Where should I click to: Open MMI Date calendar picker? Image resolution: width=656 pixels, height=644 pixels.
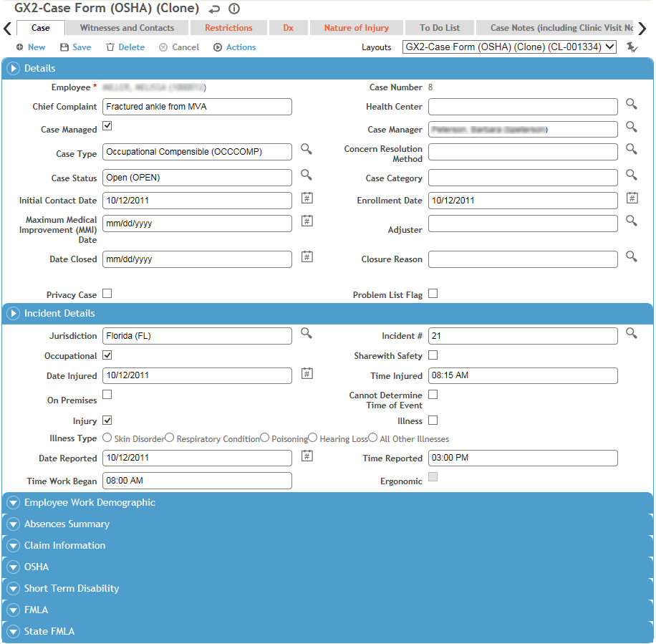[x=307, y=221]
